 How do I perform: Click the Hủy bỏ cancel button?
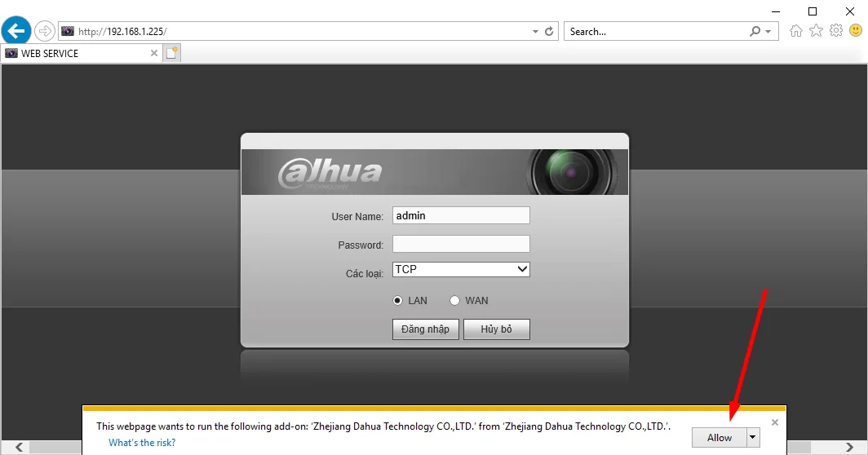497,329
